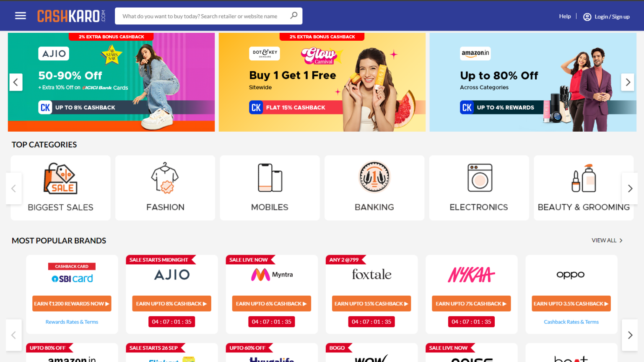Click the search magnifier icon
Screen dimensions: 644x362
pyautogui.click(x=294, y=16)
